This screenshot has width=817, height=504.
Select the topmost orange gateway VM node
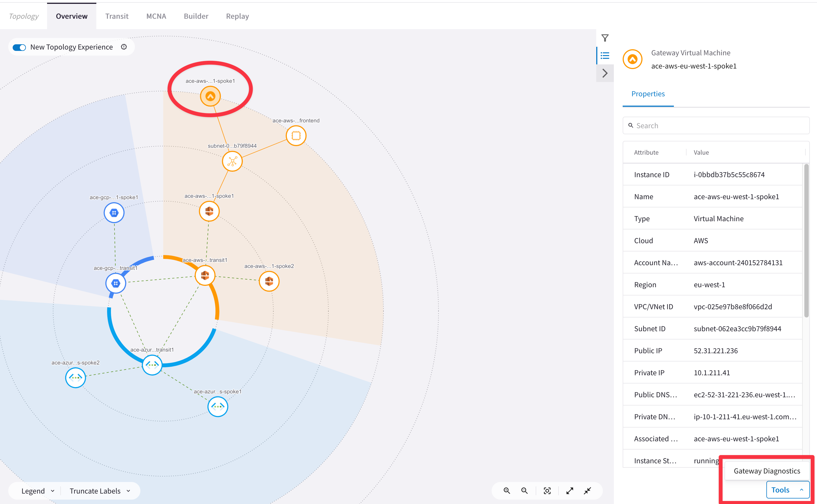coord(210,96)
